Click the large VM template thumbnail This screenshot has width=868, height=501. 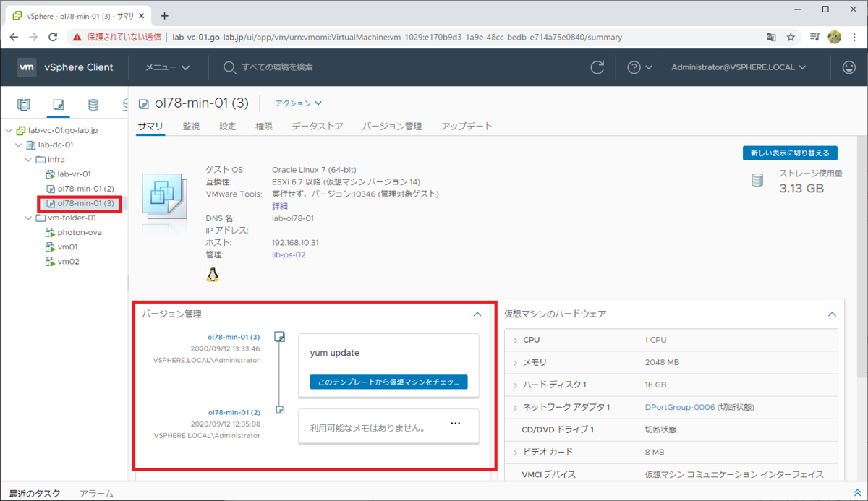(x=165, y=198)
